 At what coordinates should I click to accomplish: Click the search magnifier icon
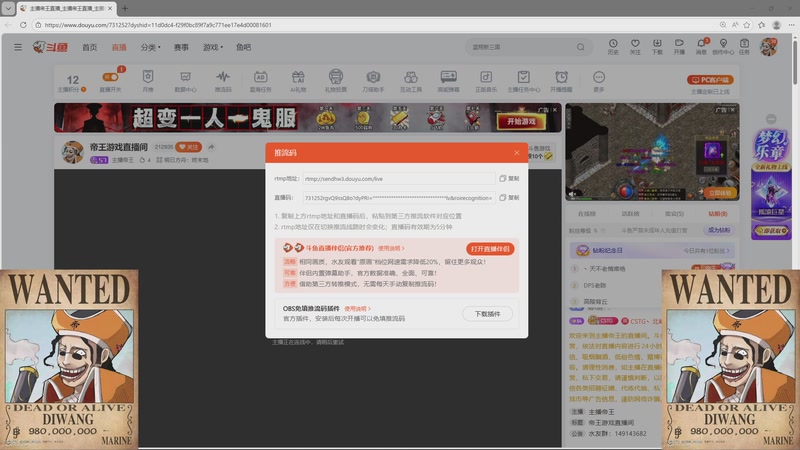(x=581, y=47)
